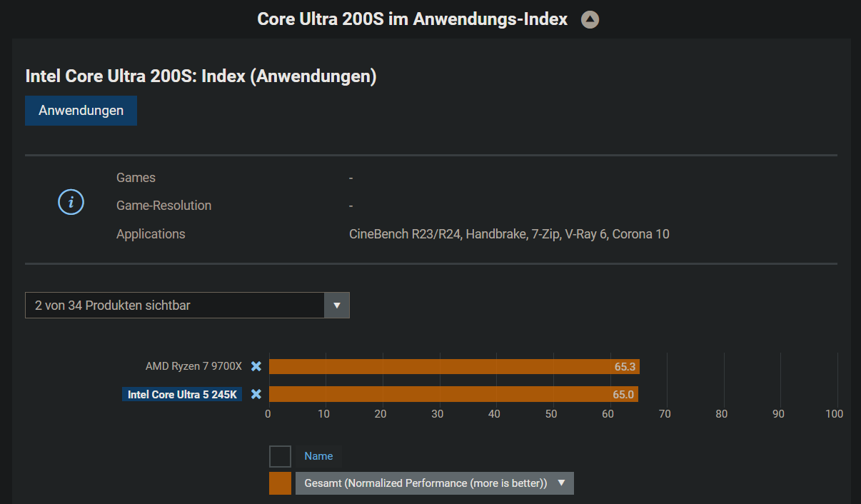Click the 'Applications' row label
The image size is (861, 504).
click(x=151, y=234)
